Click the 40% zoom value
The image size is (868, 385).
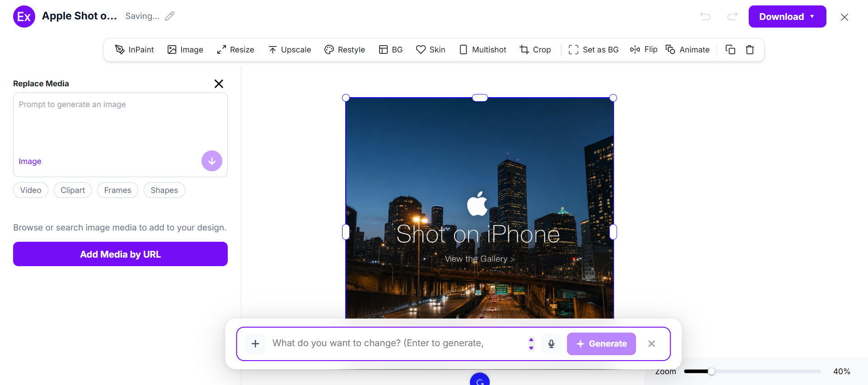tap(842, 371)
